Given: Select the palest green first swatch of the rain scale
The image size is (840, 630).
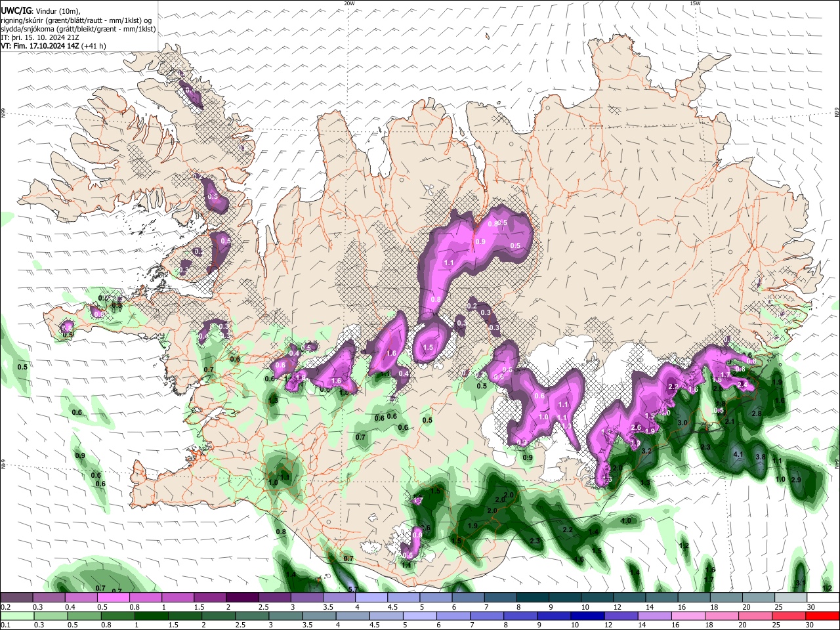Looking at the screenshot, I should point(16,616).
